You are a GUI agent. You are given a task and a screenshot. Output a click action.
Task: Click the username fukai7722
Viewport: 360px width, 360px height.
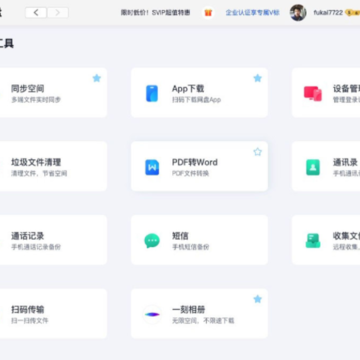point(328,13)
